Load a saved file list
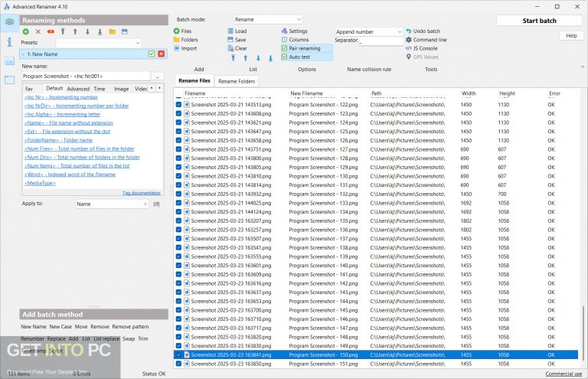Screen dimensions: 588x379 tap(237, 31)
